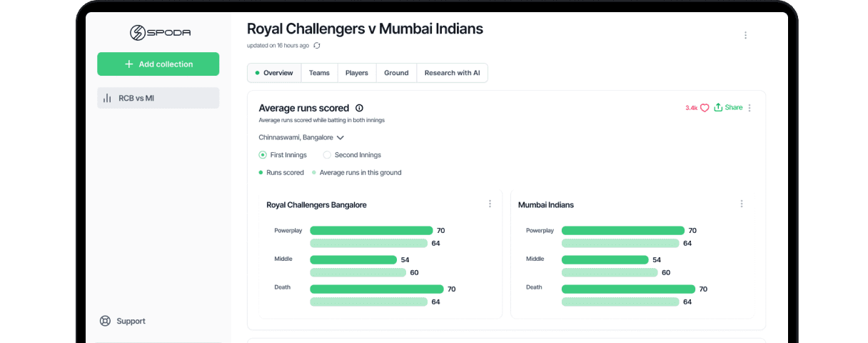Image resolution: width=868 pixels, height=343 pixels.
Task: Click Mumbai Indians Death runs scored bar (70)
Action: pos(628,289)
